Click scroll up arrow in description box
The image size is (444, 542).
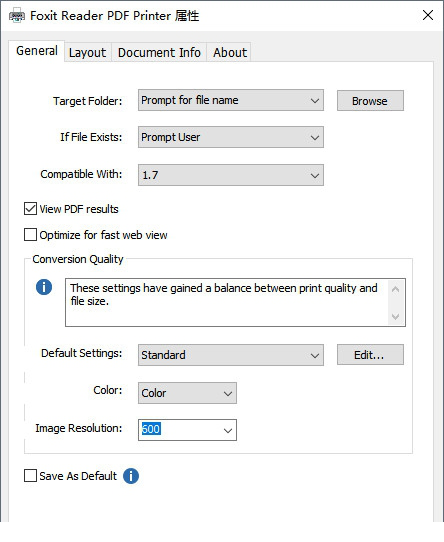pyautogui.click(x=396, y=289)
